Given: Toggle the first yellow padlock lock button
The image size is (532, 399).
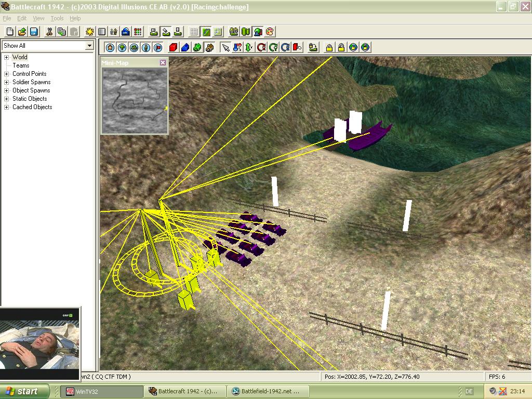Looking at the screenshot, I should [329, 47].
